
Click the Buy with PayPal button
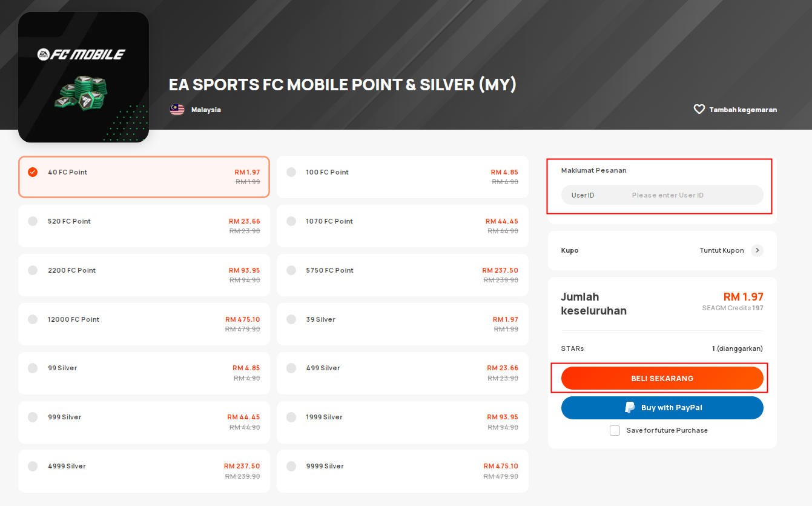click(662, 408)
